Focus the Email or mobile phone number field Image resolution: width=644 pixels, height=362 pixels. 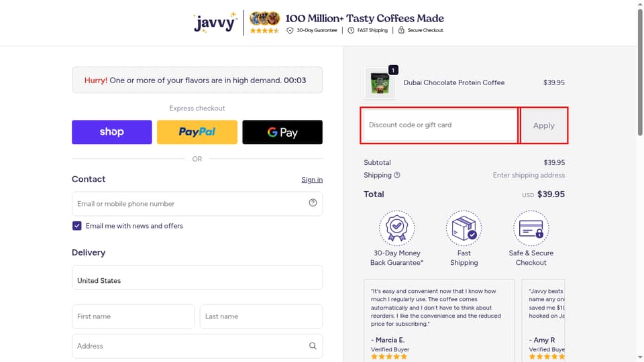197,204
